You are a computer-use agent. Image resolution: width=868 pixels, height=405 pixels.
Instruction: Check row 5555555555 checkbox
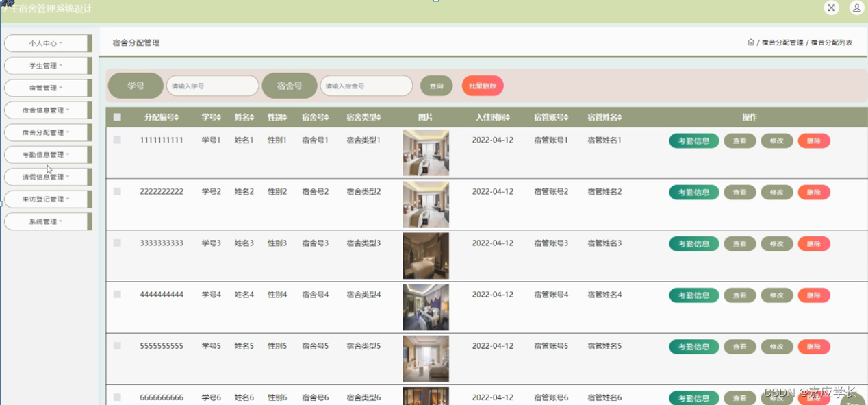click(117, 345)
